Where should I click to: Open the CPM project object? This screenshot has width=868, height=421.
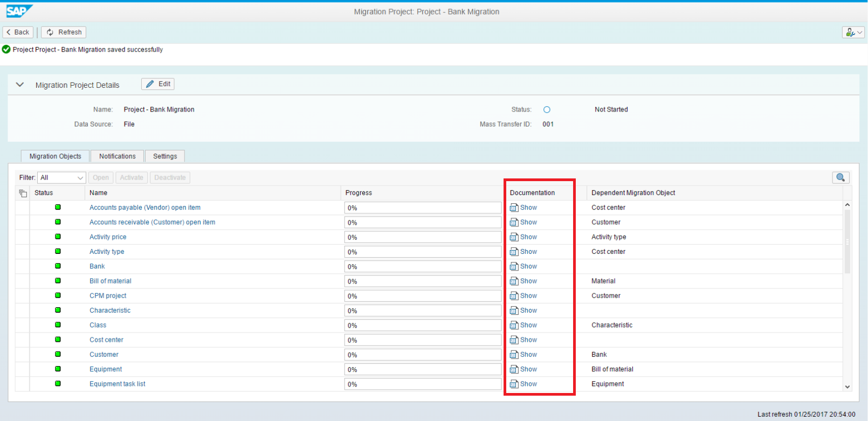click(108, 295)
